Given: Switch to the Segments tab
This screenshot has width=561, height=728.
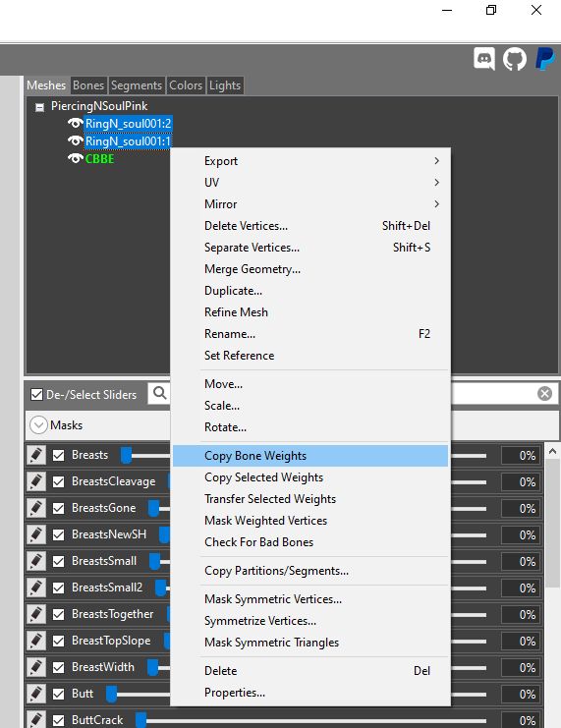Looking at the screenshot, I should click(136, 85).
